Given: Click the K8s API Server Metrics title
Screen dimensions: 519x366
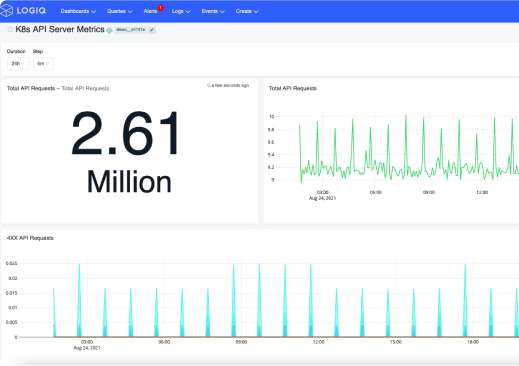Looking at the screenshot, I should pos(60,29).
